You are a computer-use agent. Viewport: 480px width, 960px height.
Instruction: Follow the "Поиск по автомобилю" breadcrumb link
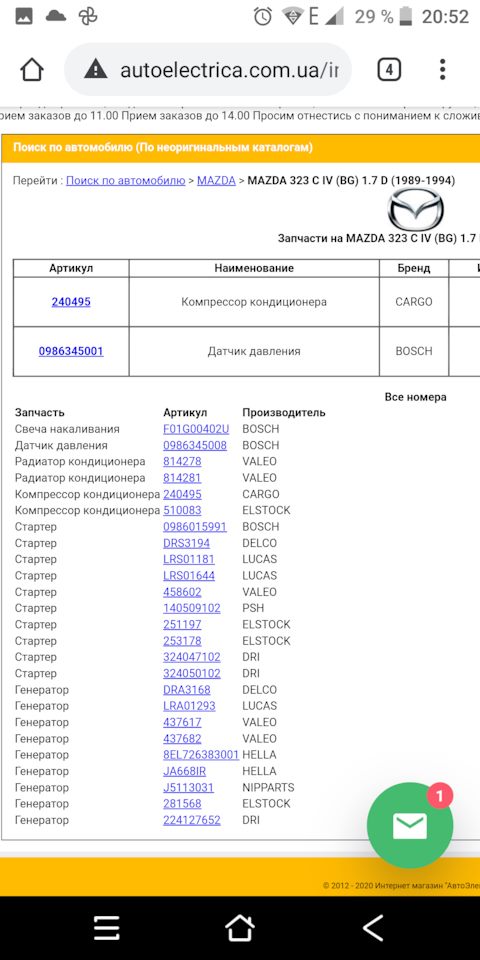(x=126, y=181)
